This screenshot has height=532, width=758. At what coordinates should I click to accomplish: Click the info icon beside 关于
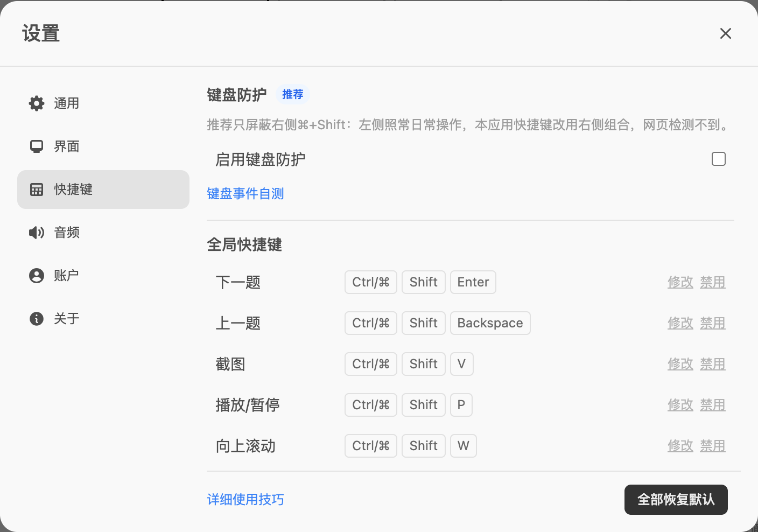[x=37, y=319]
